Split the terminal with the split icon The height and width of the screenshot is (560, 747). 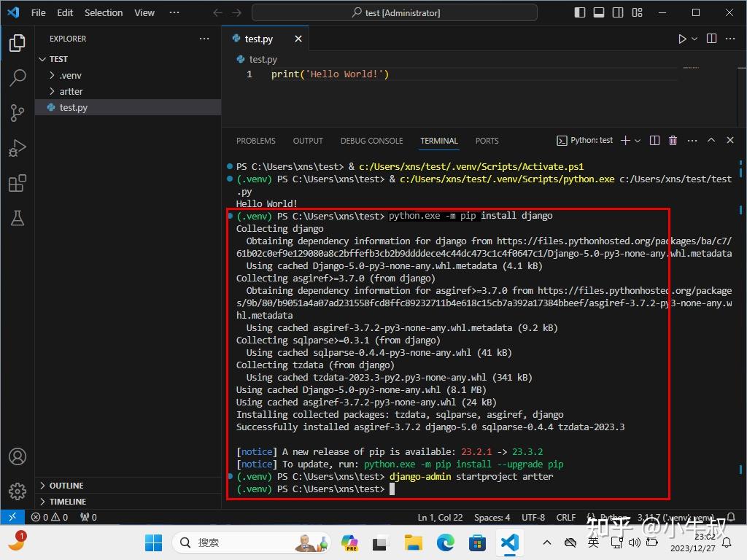[x=654, y=140]
